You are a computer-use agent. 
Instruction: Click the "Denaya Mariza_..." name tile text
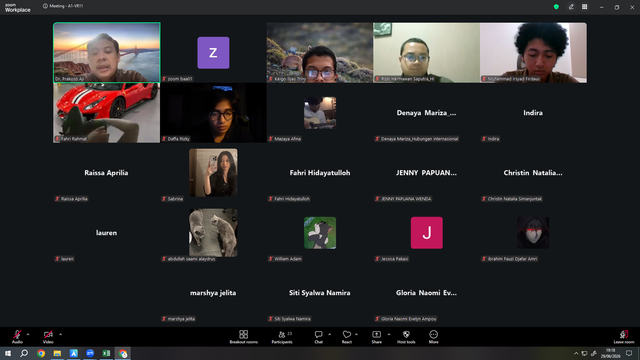click(427, 113)
